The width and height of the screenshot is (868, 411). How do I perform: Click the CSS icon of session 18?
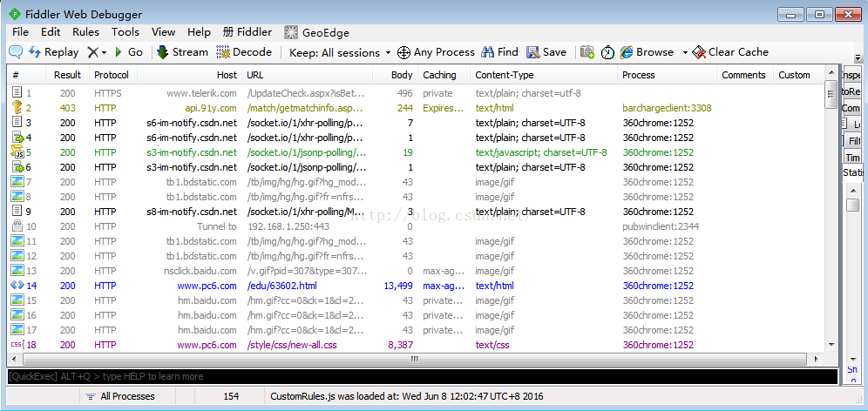tap(17, 344)
